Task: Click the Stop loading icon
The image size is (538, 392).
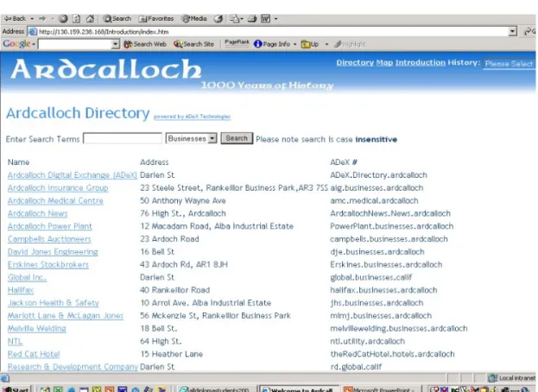Action: coord(63,18)
